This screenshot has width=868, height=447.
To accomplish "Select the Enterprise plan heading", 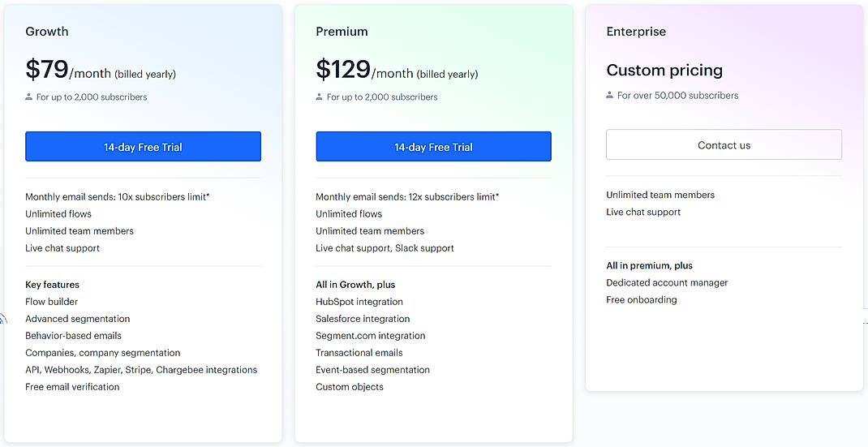I will click(636, 32).
